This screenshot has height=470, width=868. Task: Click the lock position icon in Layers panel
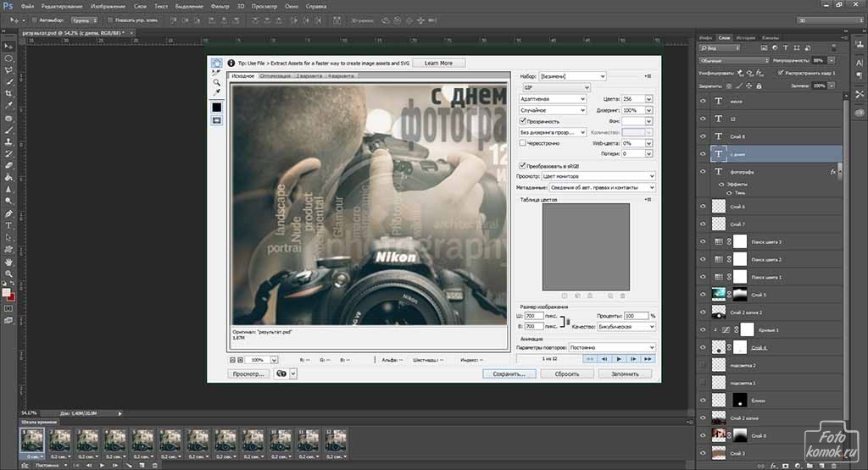(749, 86)
